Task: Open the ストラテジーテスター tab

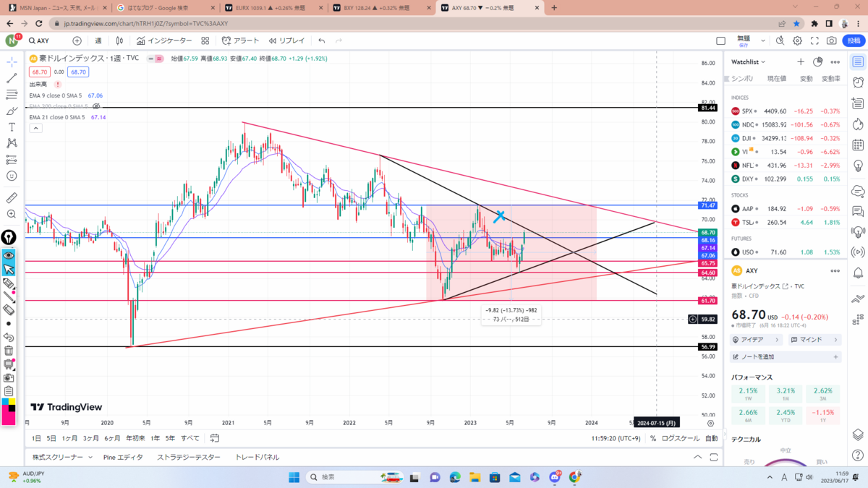Action: tap(189, 457)
